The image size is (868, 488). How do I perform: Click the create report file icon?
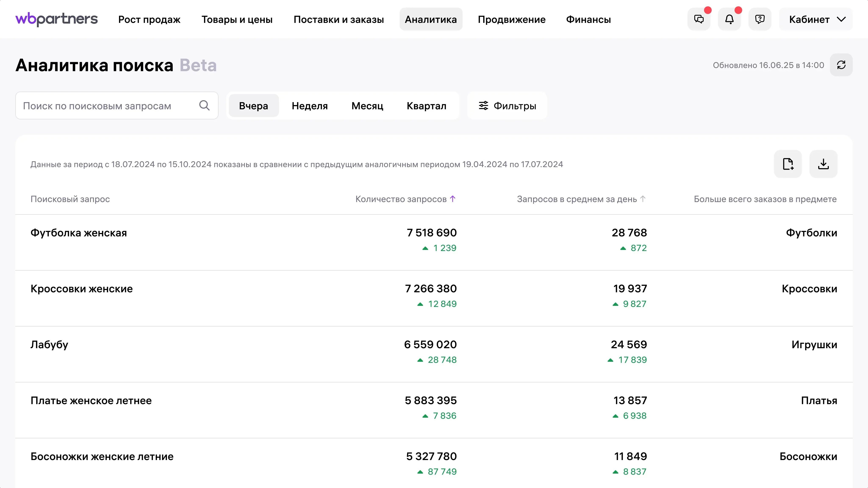click(x=788, y=164)
